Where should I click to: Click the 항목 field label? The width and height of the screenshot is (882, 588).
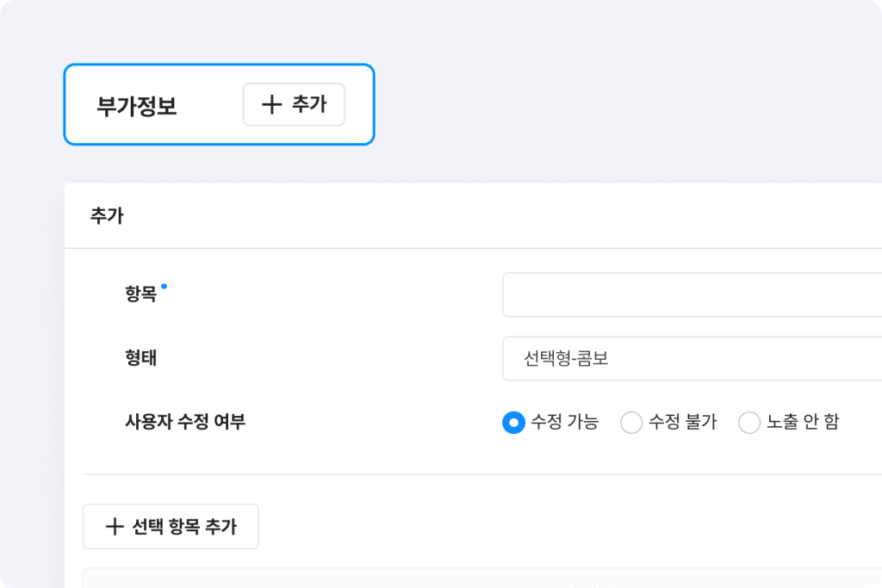140,294
